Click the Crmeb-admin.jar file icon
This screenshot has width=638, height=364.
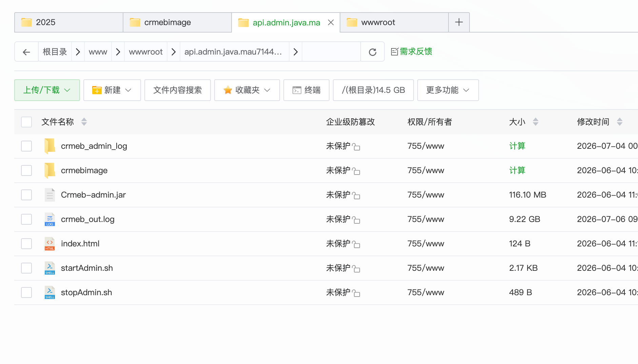tap(49, 195)
